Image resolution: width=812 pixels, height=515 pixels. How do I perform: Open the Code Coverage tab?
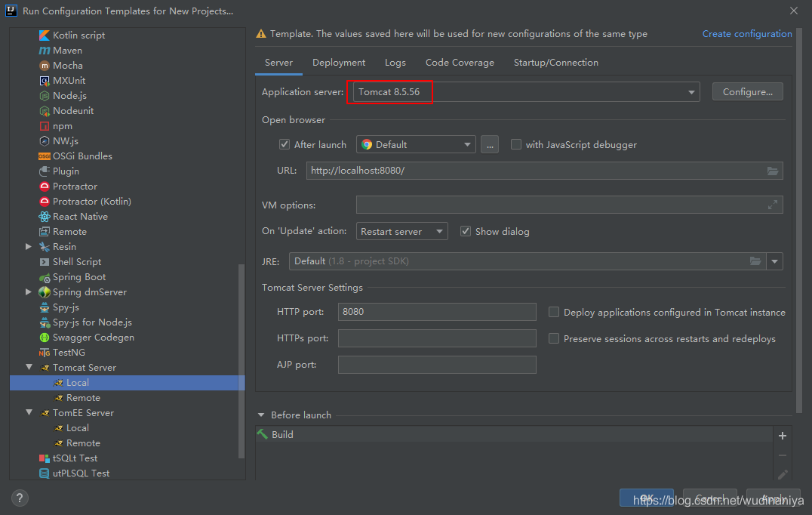(x=460, y=63)
